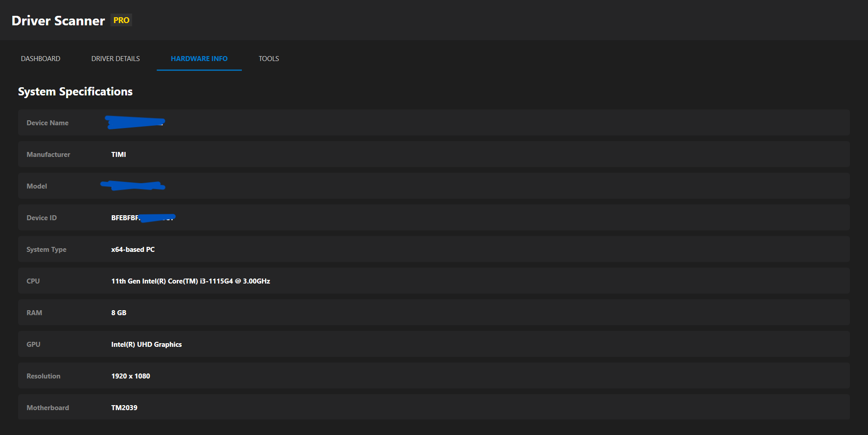The width and height of the screenshot is (868, 435).
Task: Select the Intel Core i3-1115G4 CPU value
Action: 190,281
